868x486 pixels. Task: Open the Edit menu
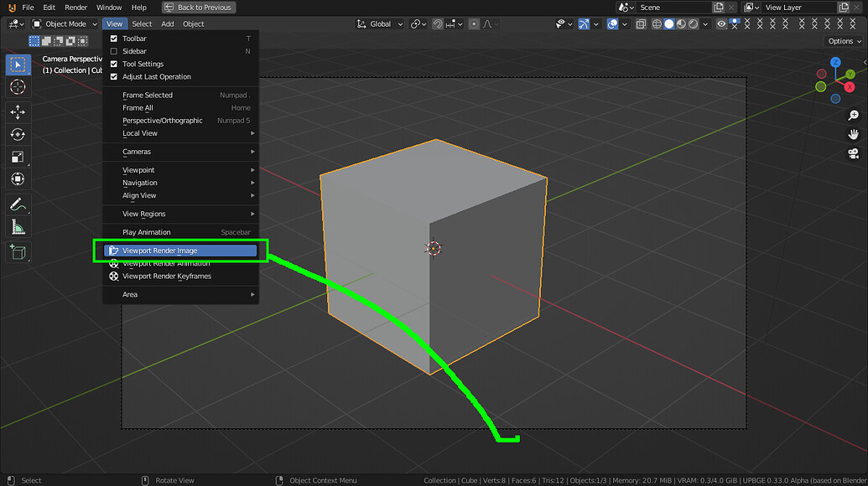[49, 8]
